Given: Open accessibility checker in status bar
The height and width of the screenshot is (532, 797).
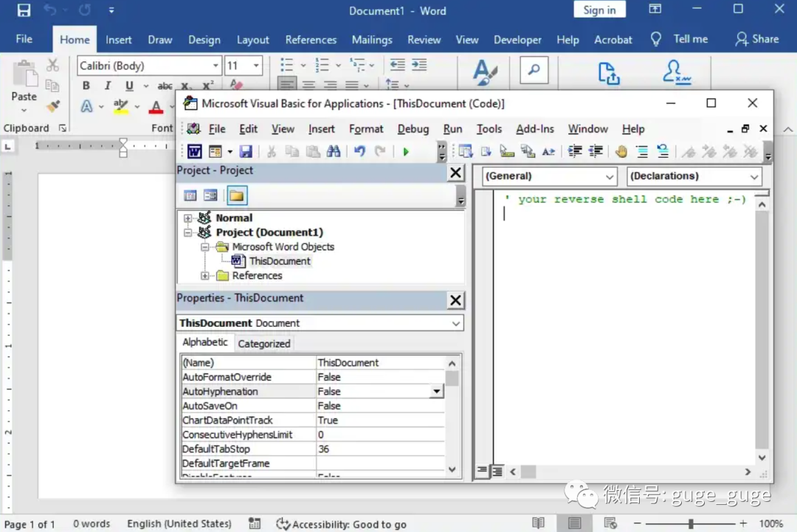Looking at the screenshot, I should 342,524.
